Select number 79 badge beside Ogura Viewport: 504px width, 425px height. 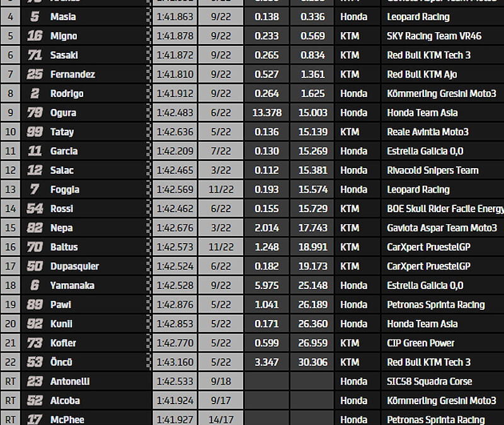(35, 113)
